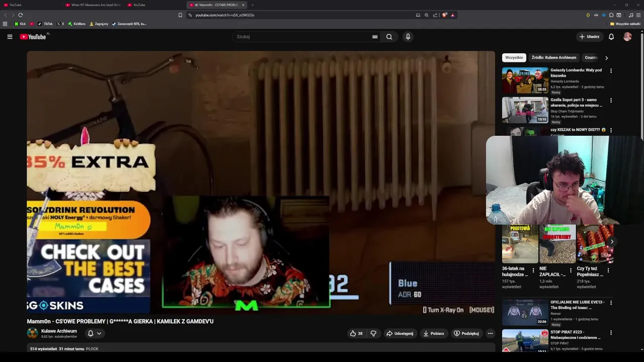The width and height of the screenshot is (644, 362).
Task: Share this page from address bar
Action: 435,15
